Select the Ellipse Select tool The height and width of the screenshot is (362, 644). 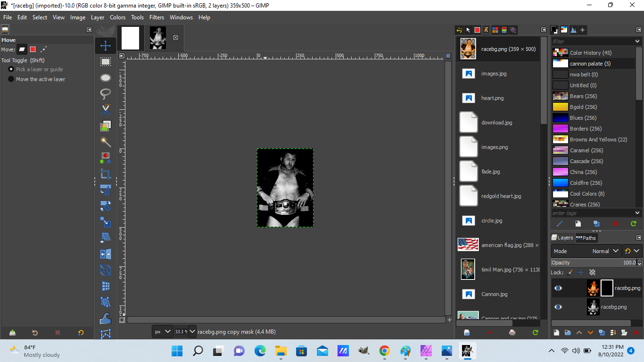coord(106,78)
